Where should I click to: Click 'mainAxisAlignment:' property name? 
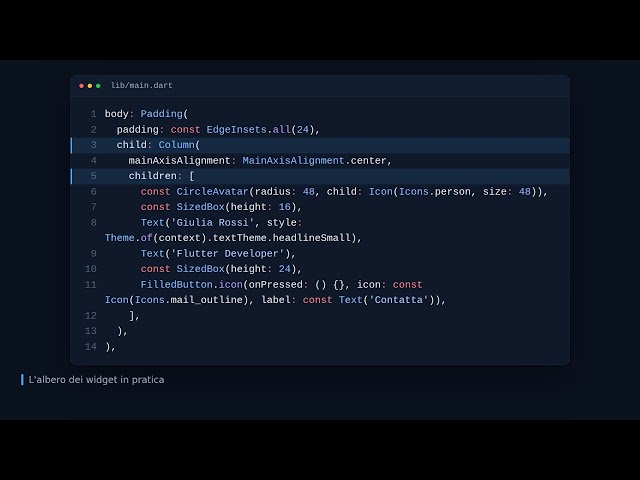click(182, 160)
